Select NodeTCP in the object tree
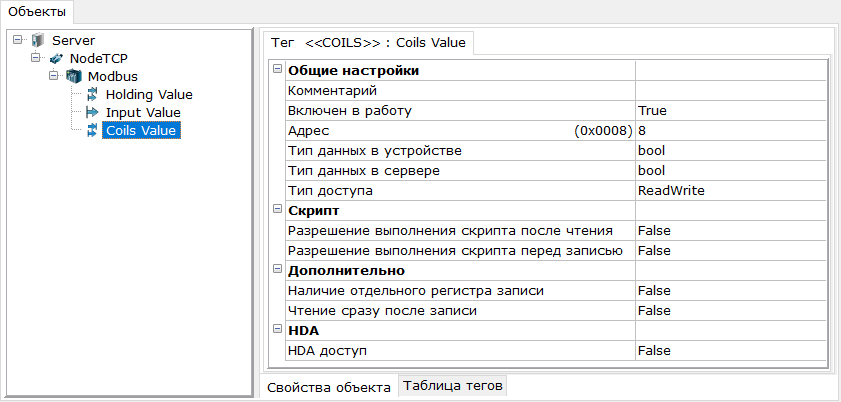This screenshot has height=402, width=841. pyautogui.click(x=99, y=58)
